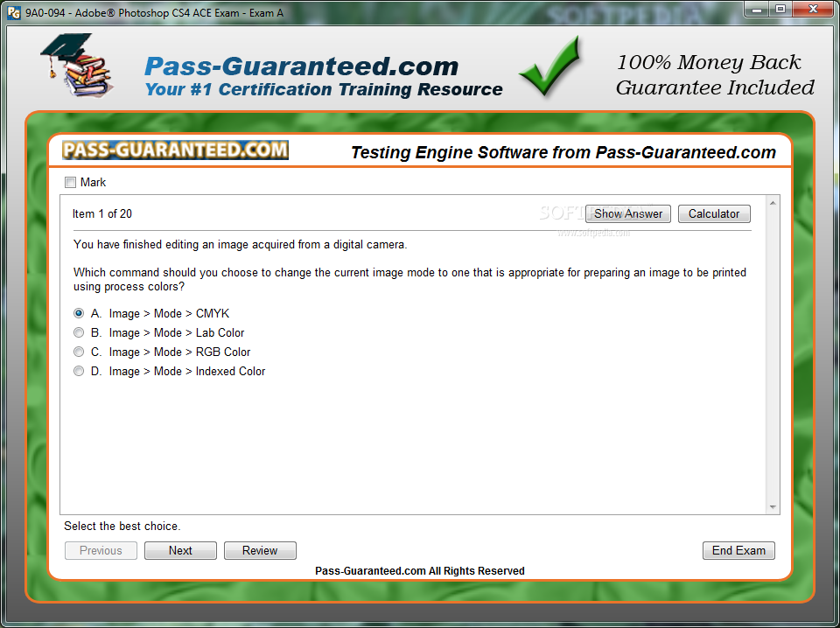Screen dimensions: 840x628
Task: Click 'Testing Engine Software from Pass-Guaranteed.com' heading
Action: pos(563,152)
